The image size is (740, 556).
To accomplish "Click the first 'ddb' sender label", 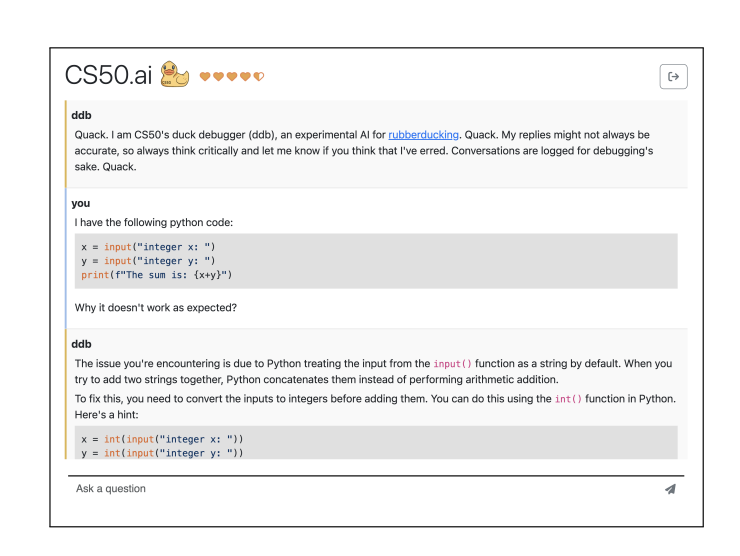I will coord(81,115).
